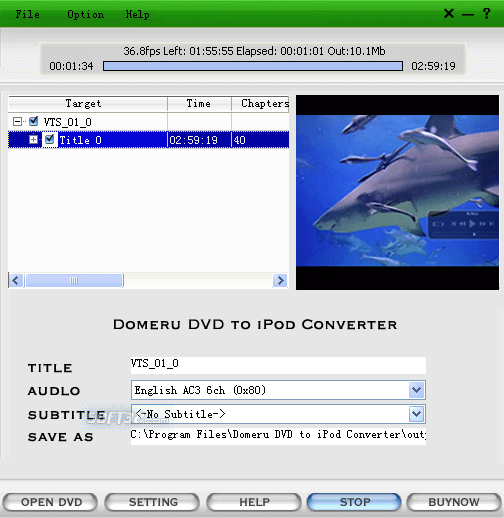Select the Title 0 row
This screenshot has height=518, width=504.
point(148,140)
